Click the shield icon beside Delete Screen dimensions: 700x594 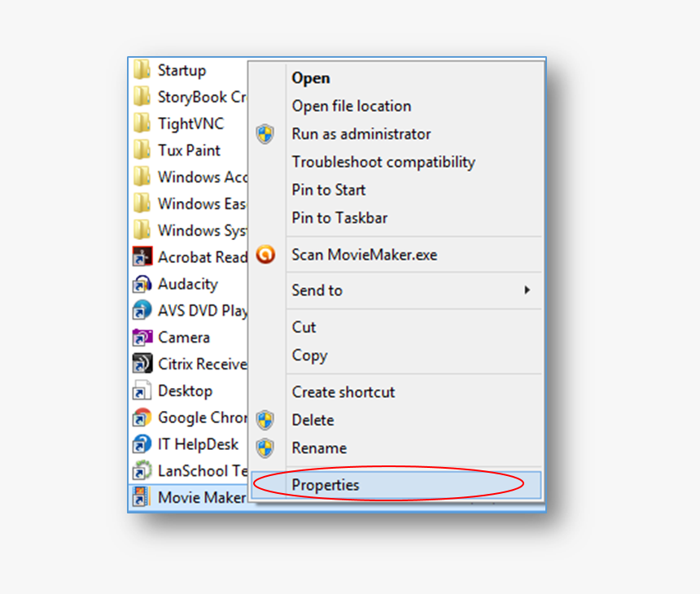click(x=265, y=420)
